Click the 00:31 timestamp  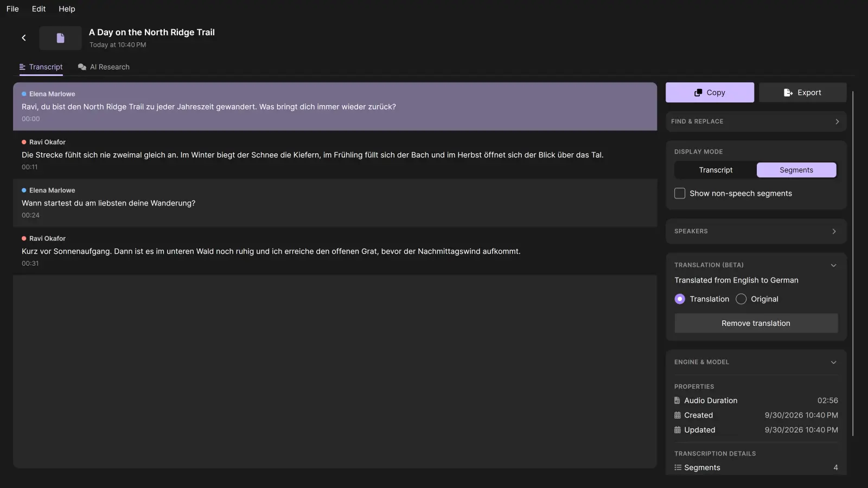click(30, 264)
